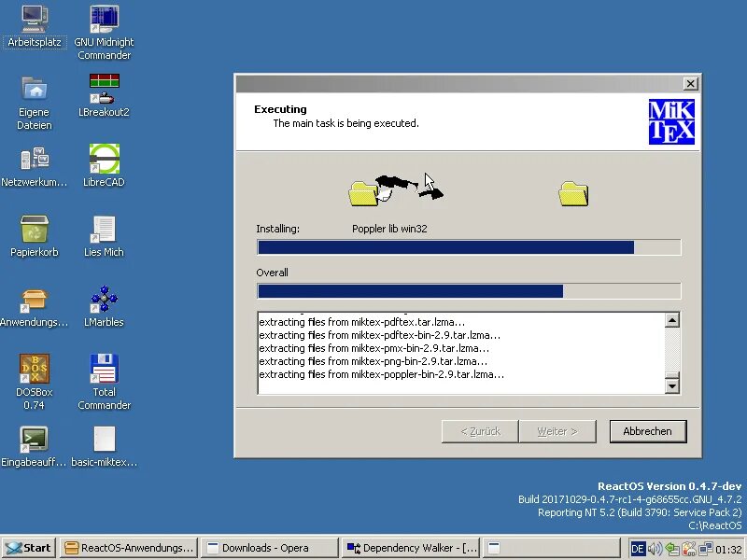Open the volume speaker tray icon
Viewport: 747px width, 560px height.
point(655,549)
